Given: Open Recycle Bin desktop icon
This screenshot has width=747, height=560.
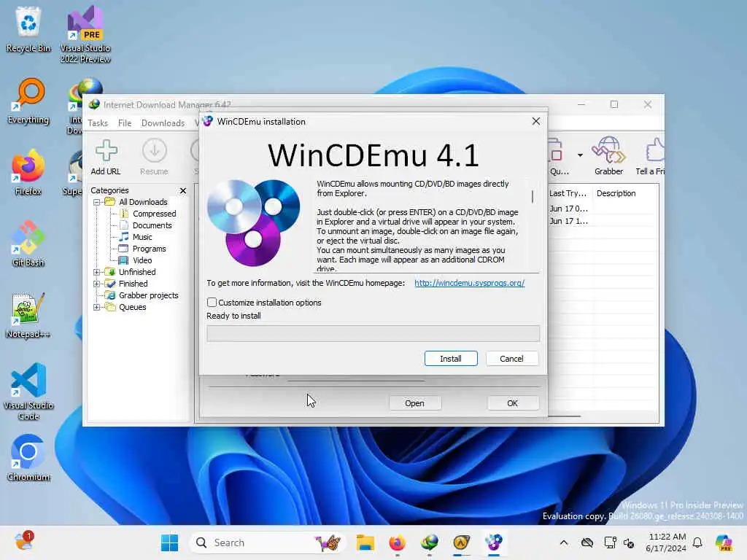Looking at the screenshot, I should pyautogui.click(x=28, y=29).
